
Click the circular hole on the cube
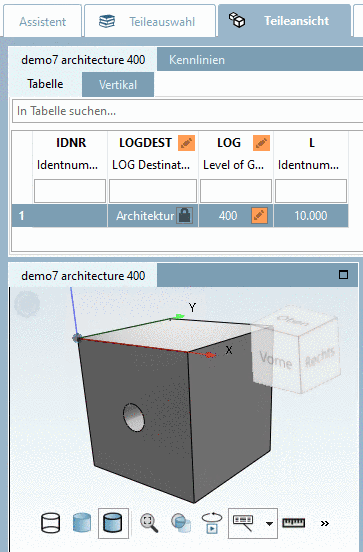[x=134, y=417]
